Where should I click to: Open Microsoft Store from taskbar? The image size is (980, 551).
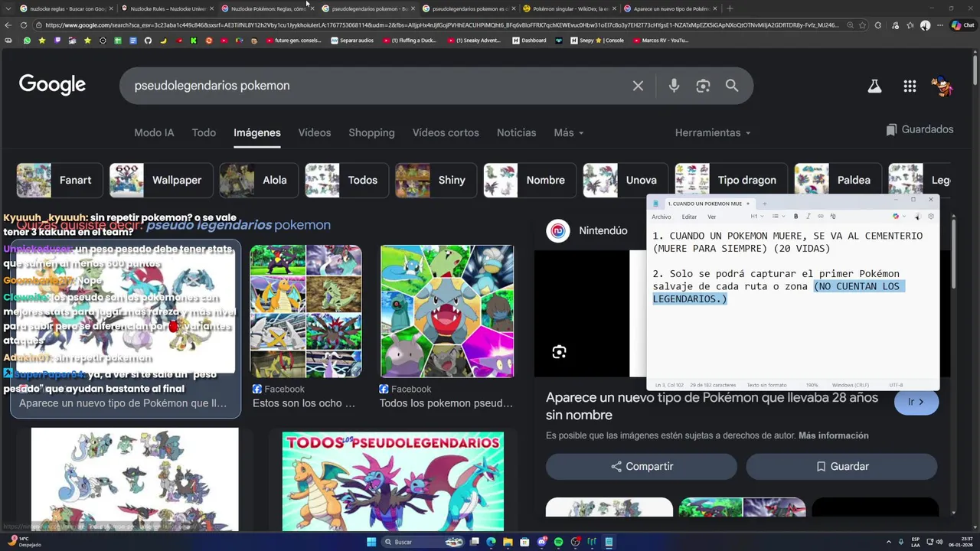[524, 542]
